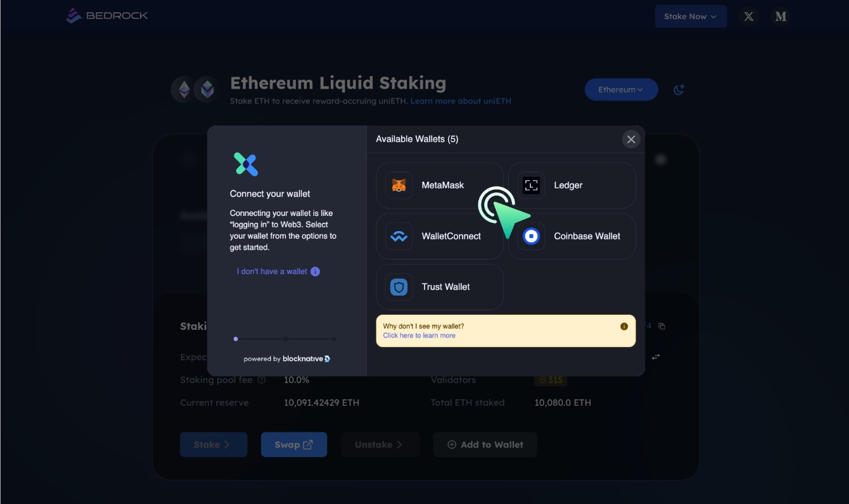Open 'Learn more about uniETH' link
Viewport: 849px width, 504px height.
pyautogui.click(x=461, y=101)
